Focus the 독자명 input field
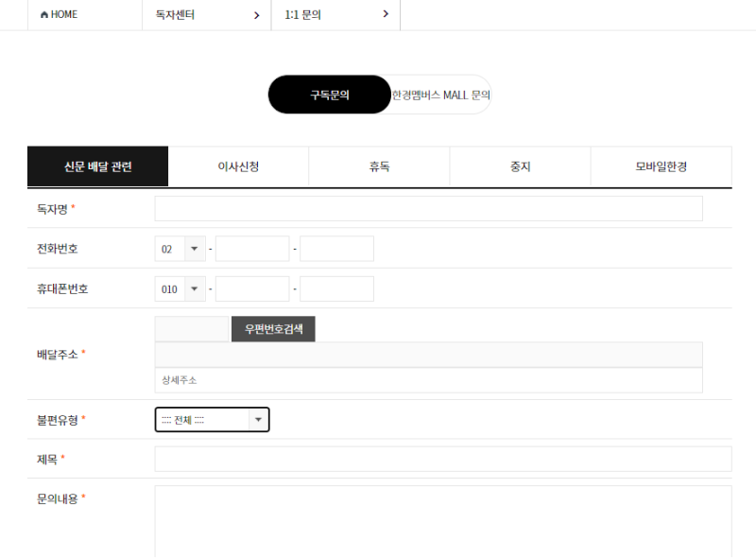Viewport: 756px width, 558px height. coord(429,208)
